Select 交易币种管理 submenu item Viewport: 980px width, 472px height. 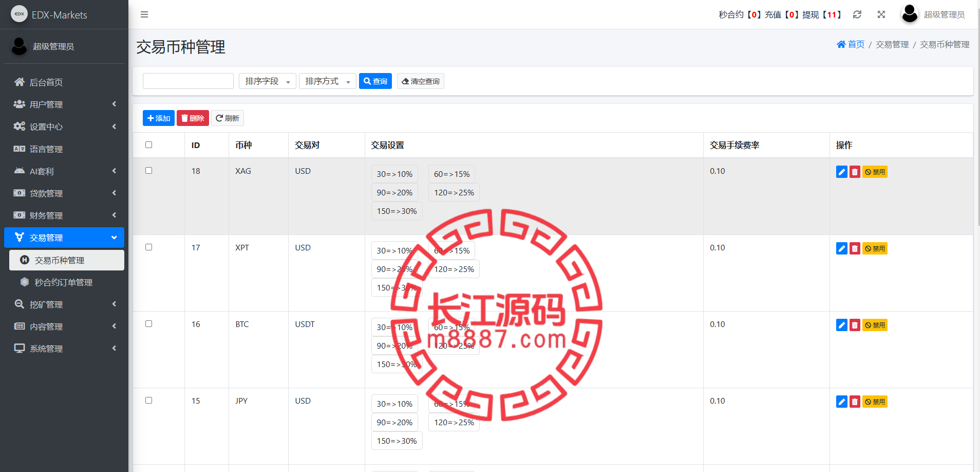[67, 260]
